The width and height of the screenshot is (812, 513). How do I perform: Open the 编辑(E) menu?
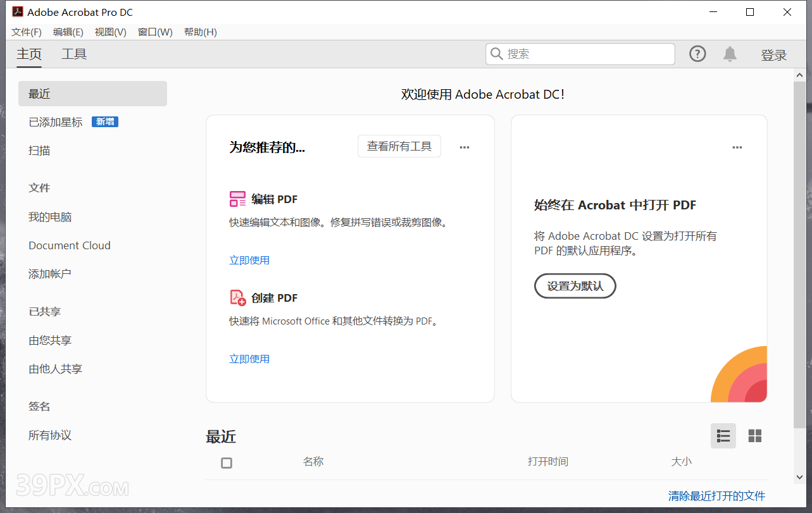pyautogui.click(x=68, y=32)
